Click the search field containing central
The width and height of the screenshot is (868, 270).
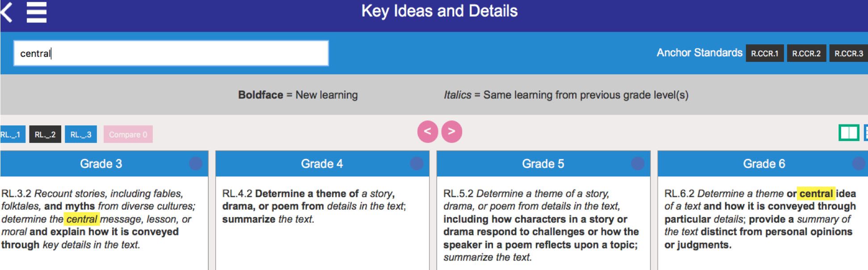(x=171, y=53)
